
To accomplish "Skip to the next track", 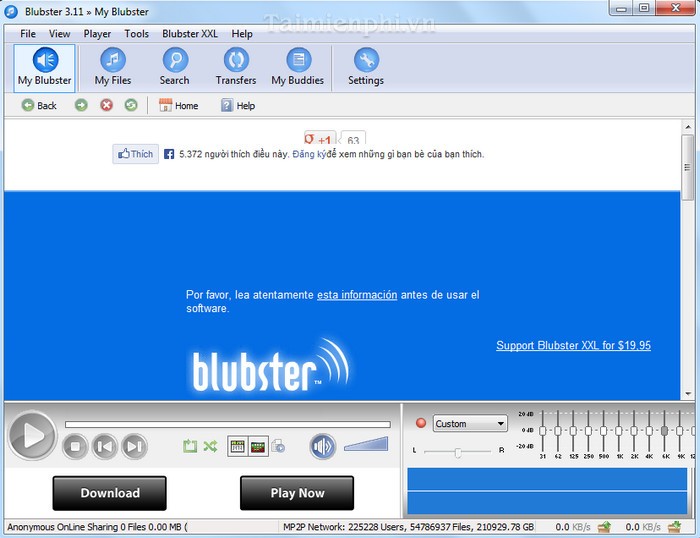I will click(x=134, y=446).
